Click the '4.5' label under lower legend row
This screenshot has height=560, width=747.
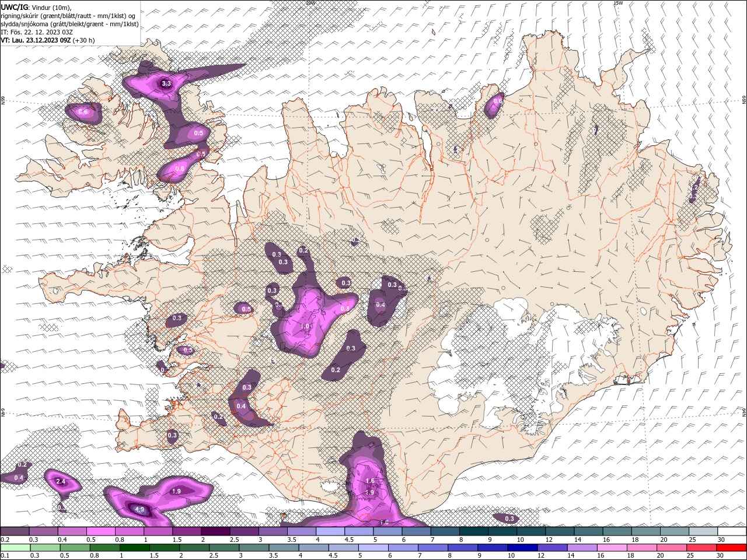[x=333, y=556]
